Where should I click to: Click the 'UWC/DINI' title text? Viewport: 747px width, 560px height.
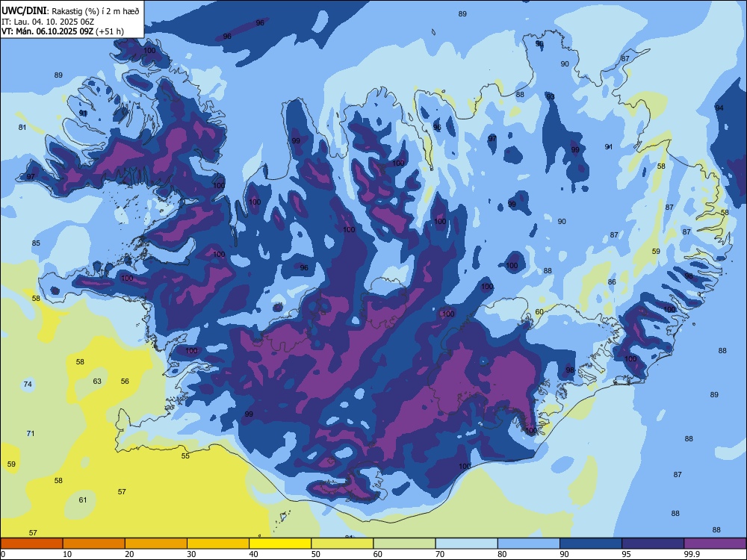24,11
